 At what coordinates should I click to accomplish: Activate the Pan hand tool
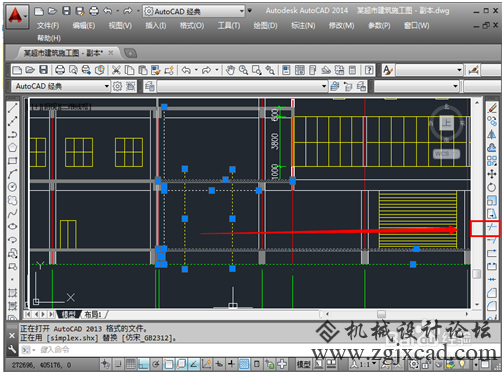(x=230, y=70)
